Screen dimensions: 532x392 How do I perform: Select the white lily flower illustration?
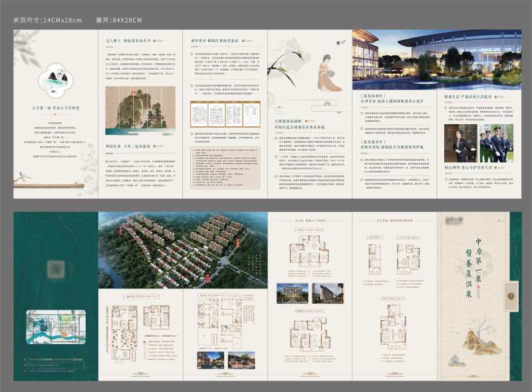coord(278,67)
